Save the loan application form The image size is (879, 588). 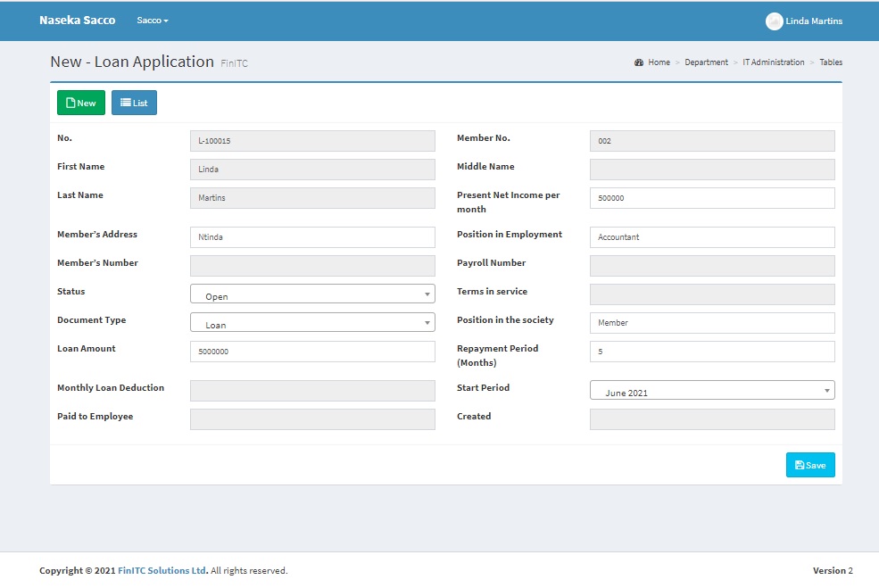pos(810,465)
